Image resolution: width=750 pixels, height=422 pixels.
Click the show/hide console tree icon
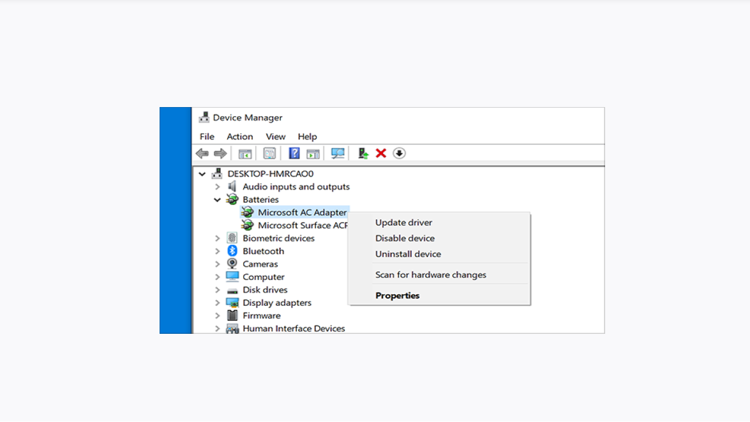click(245, 154)
